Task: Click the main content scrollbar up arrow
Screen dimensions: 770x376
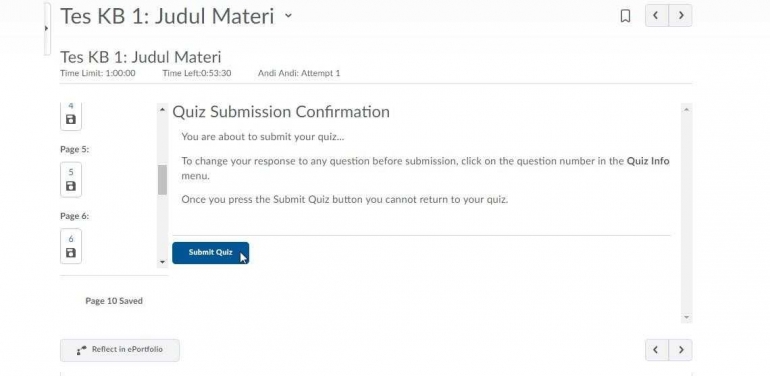Action: click(687, 110)
